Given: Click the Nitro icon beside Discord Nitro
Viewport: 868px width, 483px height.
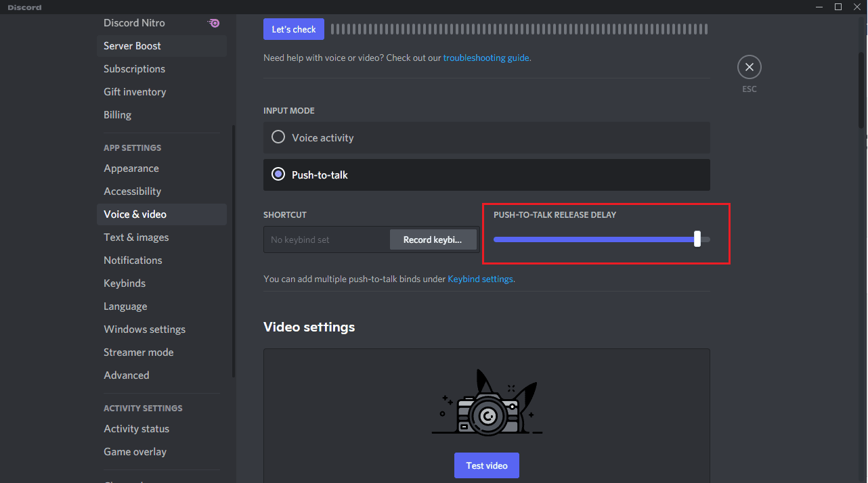Looking at the screenshot, I should click(x=213, y=22).
